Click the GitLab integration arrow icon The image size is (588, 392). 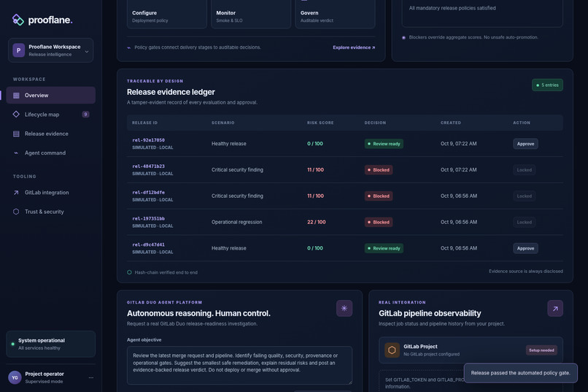16,193
